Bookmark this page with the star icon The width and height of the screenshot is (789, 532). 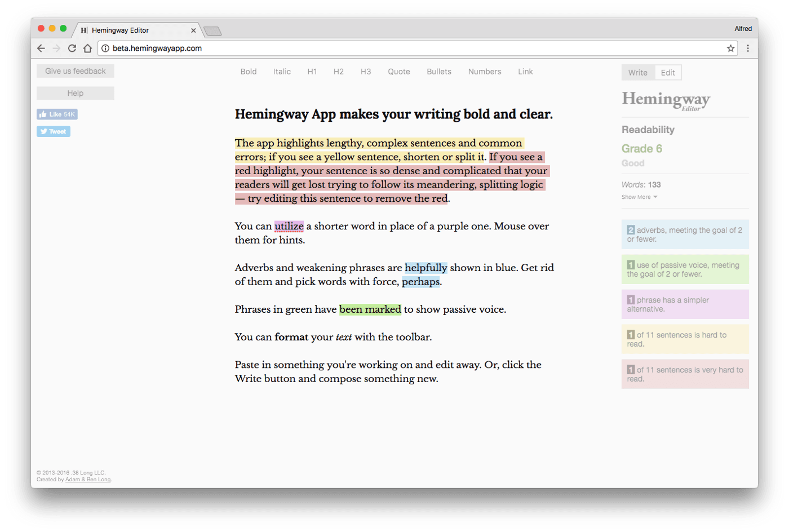[731, 48]
